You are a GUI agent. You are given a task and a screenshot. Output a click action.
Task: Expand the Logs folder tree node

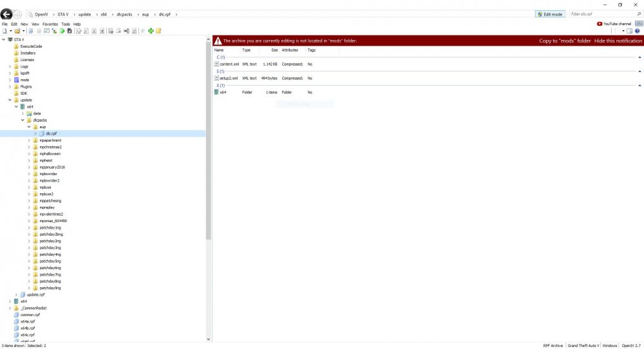tap(10, 66)
